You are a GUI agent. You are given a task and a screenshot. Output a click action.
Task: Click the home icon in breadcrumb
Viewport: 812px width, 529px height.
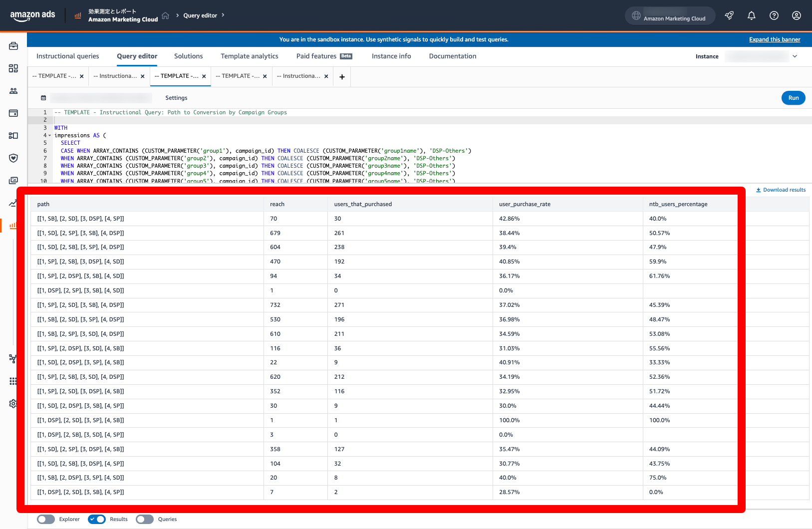click(166, 15)
